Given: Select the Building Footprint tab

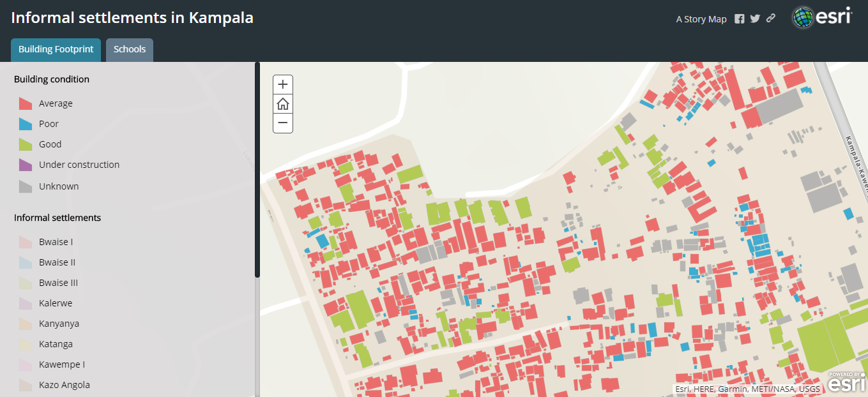Looking at the screenshot, I should click(x=56, y=49).
